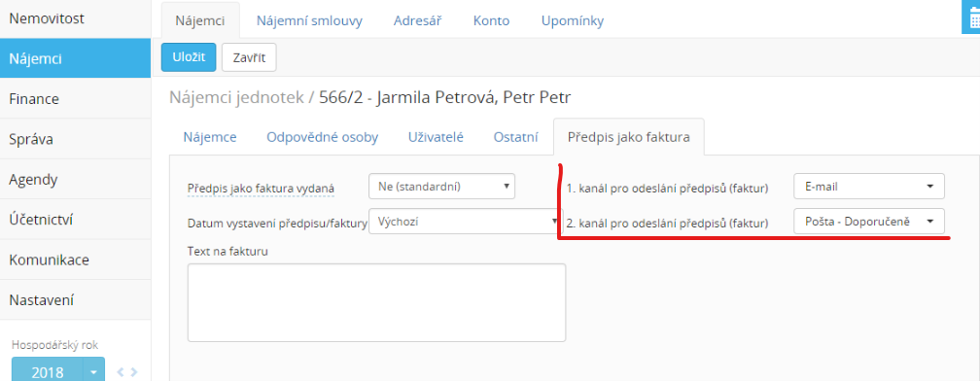Click the Předpis jako faktura vydaná label
The height and width of the screenshot is (381, 980).
click(262, 188)
